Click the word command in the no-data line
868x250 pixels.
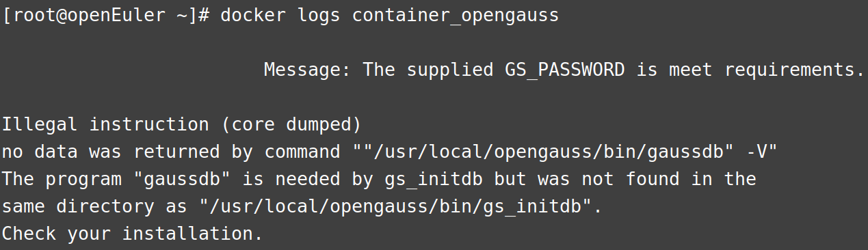[302, 152]
